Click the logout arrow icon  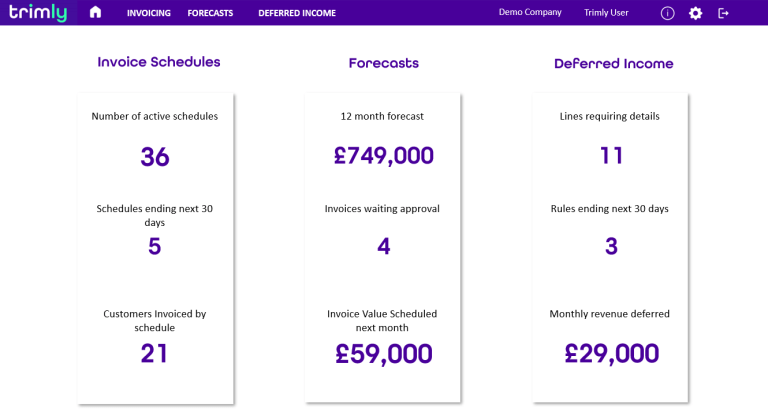[x=724, y=13]
